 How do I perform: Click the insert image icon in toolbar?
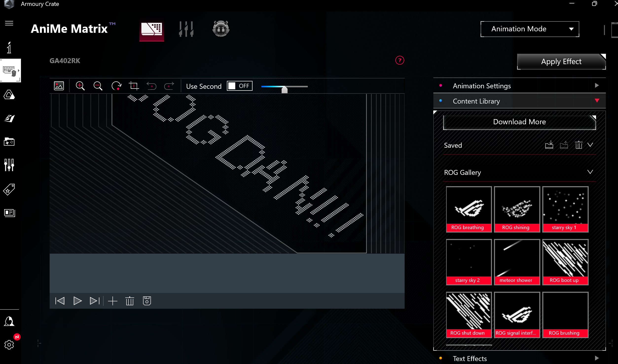(59, 86)
